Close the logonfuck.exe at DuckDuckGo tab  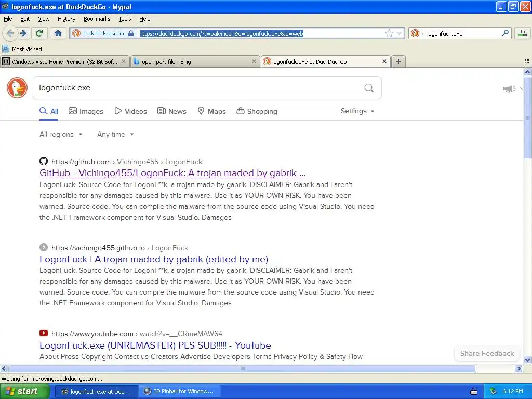[384, 61]
